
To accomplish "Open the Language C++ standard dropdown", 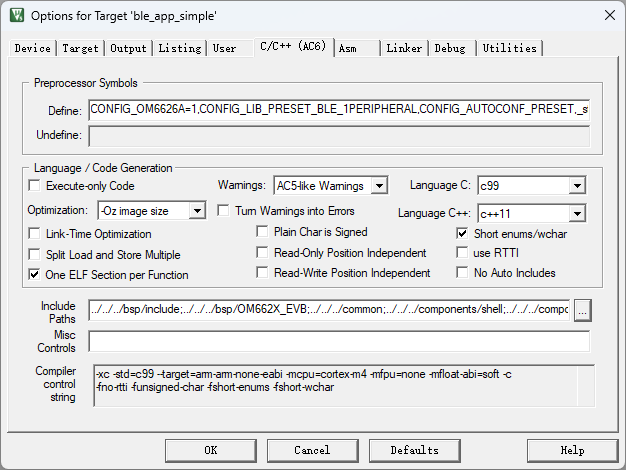I will point(532,214).
